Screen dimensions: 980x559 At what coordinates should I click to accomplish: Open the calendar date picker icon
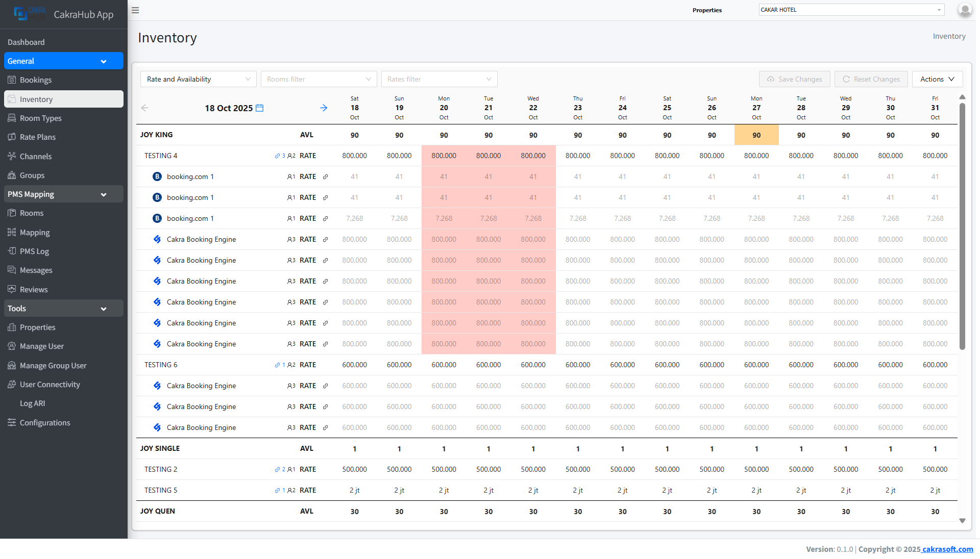point(259,108)
